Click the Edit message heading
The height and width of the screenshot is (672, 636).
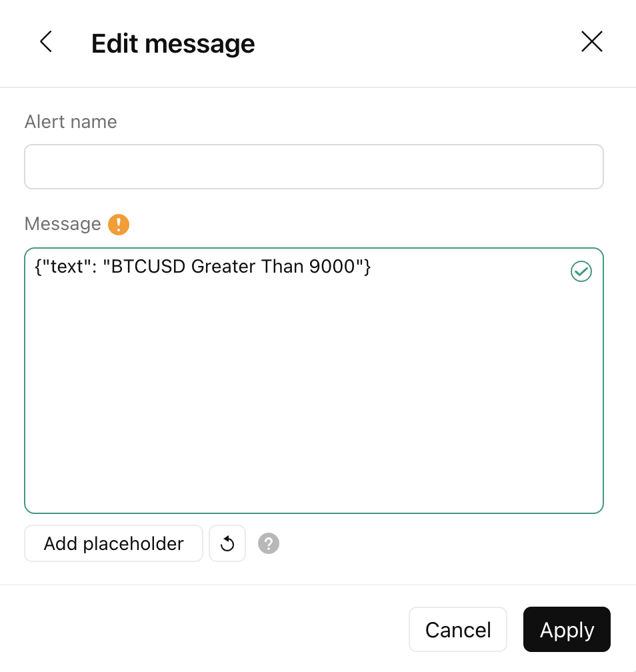[x=173, y=44]
